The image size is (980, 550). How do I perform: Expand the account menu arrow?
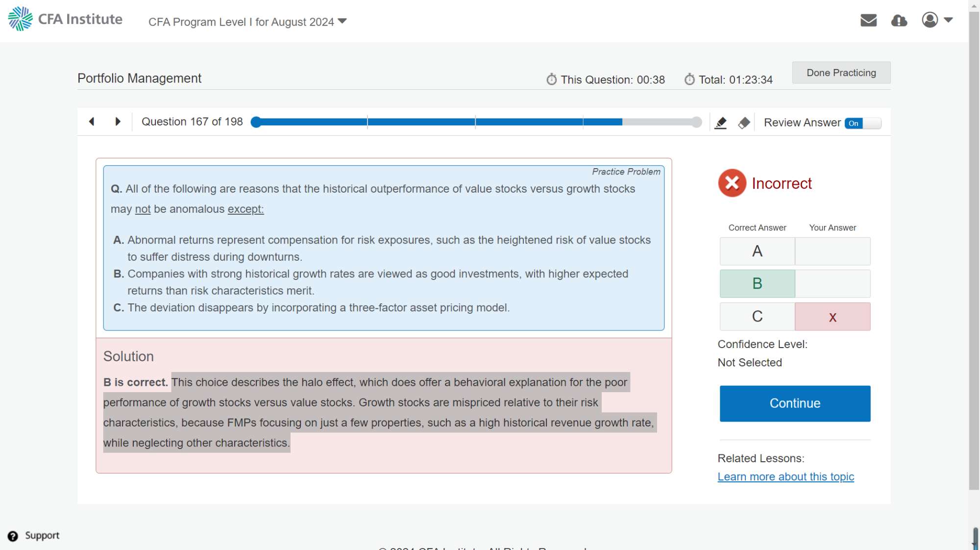click(948, 20)
